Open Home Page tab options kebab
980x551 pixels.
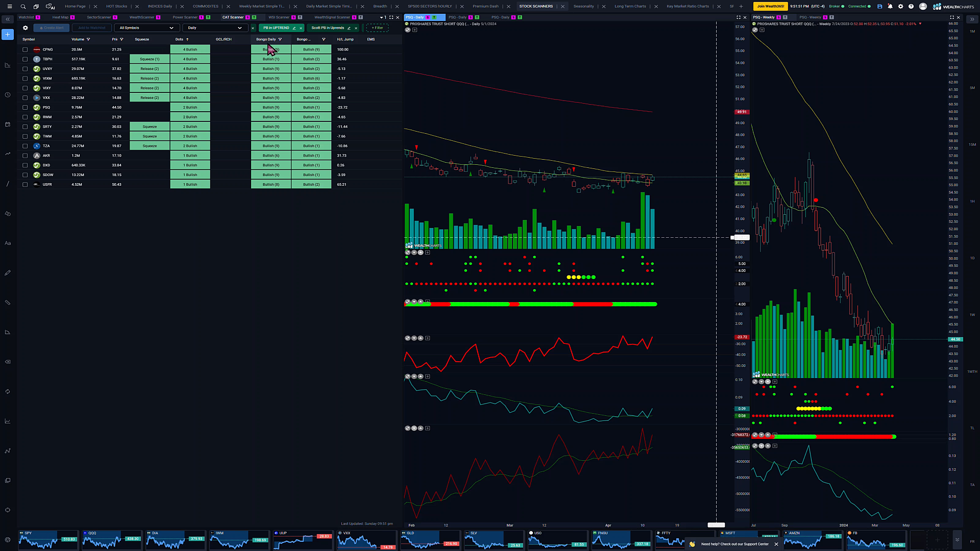pos(89,7)
